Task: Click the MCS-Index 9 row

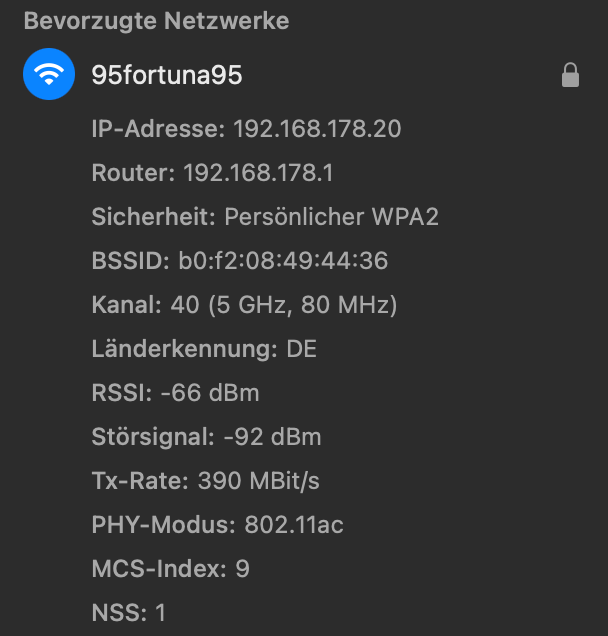Action: (171, 569)
